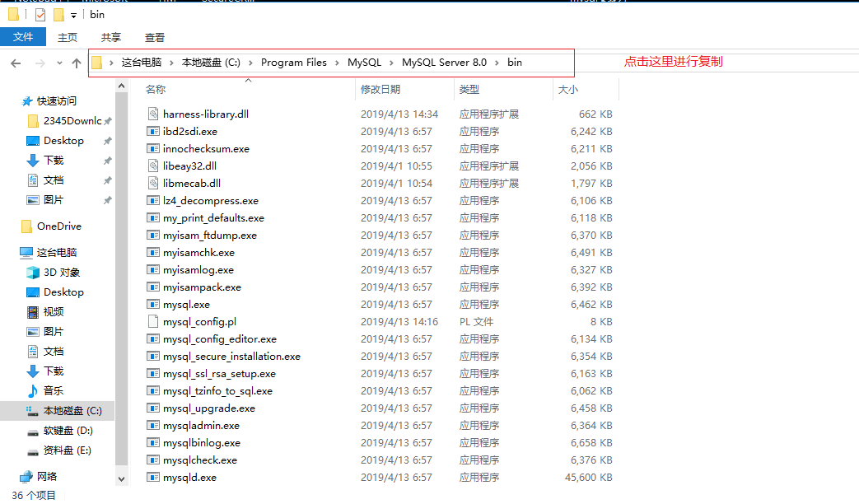Screen dimensions: 859x504
Task: Click the myisamchk.exe icon
Action: (153, 253)
